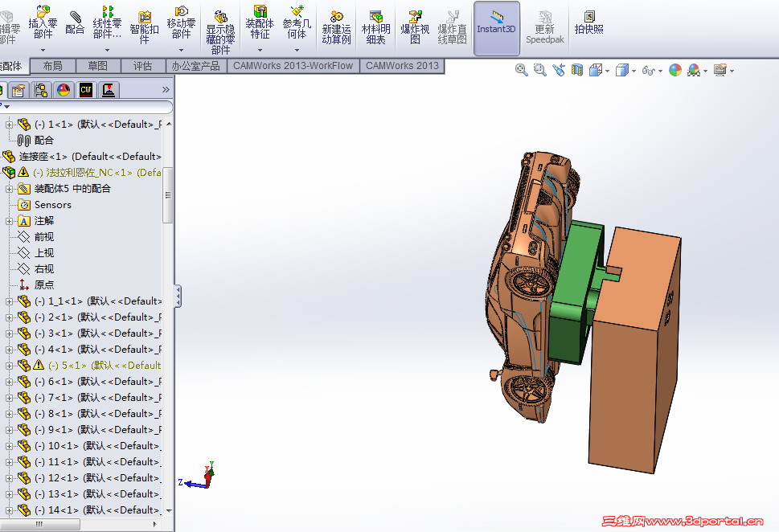Expand component (-) 5<1> with warning
The width and height of the screenshot is (779, 532).
[9, 366]
